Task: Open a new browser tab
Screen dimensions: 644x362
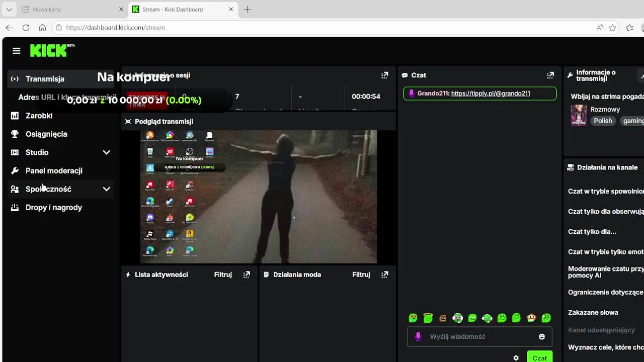Action: pyautogui.click(x=248, y=9)
